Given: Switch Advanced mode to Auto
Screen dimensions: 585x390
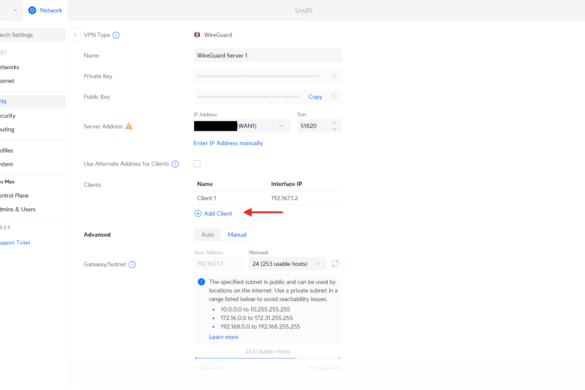Looking at the screenshot, I should (207, 235).
